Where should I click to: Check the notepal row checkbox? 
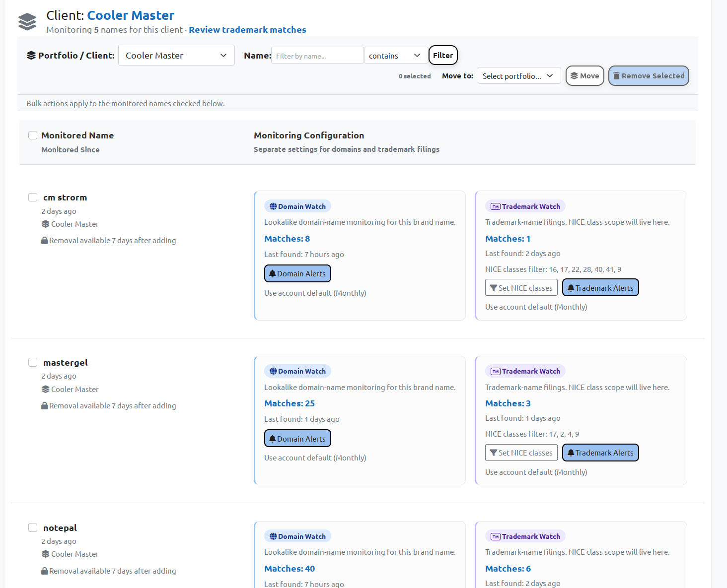(x=33, y=527)
